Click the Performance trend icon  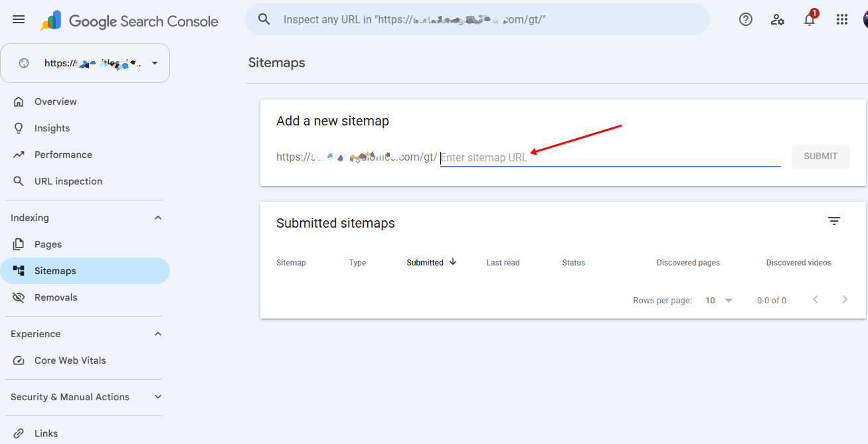click(19, 155)
